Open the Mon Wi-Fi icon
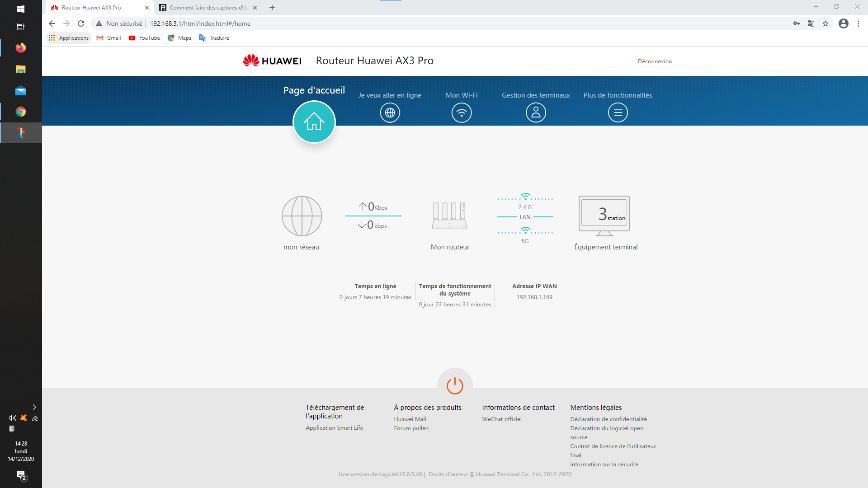Image resolution: width=868 pixels, height=488 pixels. click(461, 113)
